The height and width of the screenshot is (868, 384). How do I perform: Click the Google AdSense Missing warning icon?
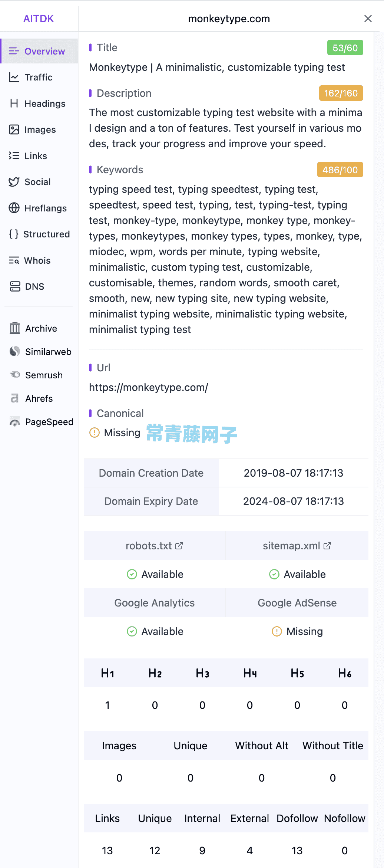coord(277,631)
